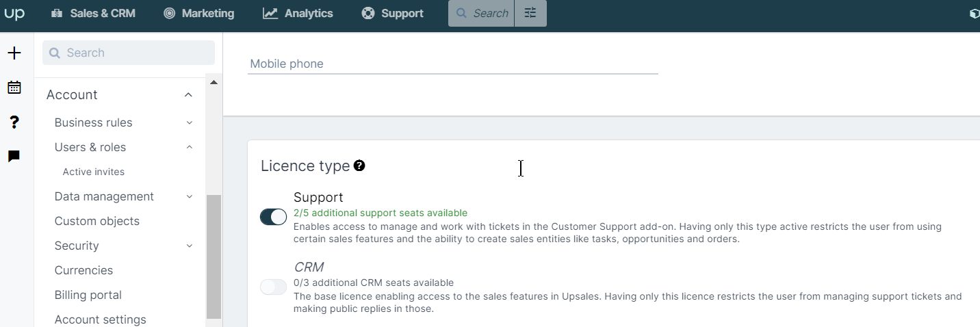This screenshot has height=327, width=980.
Task: Expand Business rules submenu
Action: click(190, 123)
